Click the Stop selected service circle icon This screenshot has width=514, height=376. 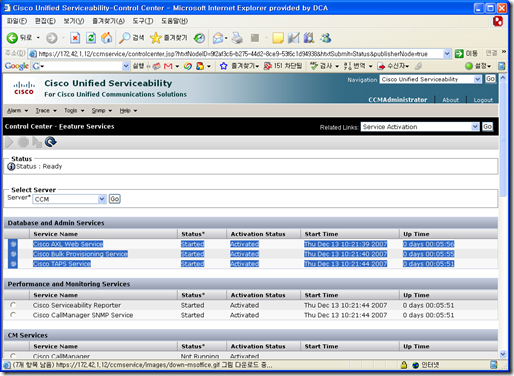click(23, 142)
